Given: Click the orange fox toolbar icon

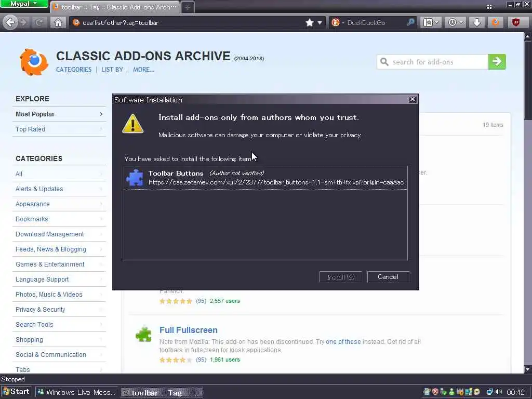Looking at the screenshot, I should click(496, 23).
